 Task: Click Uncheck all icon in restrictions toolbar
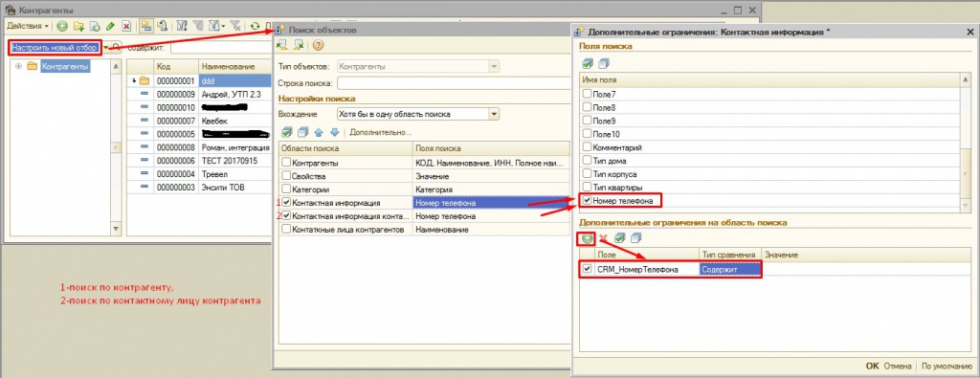click(635, 238)
